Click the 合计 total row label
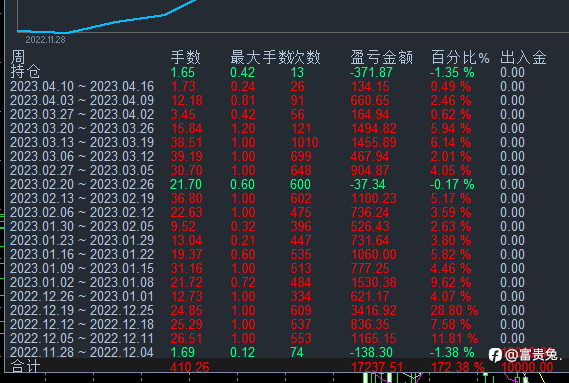 25,366
